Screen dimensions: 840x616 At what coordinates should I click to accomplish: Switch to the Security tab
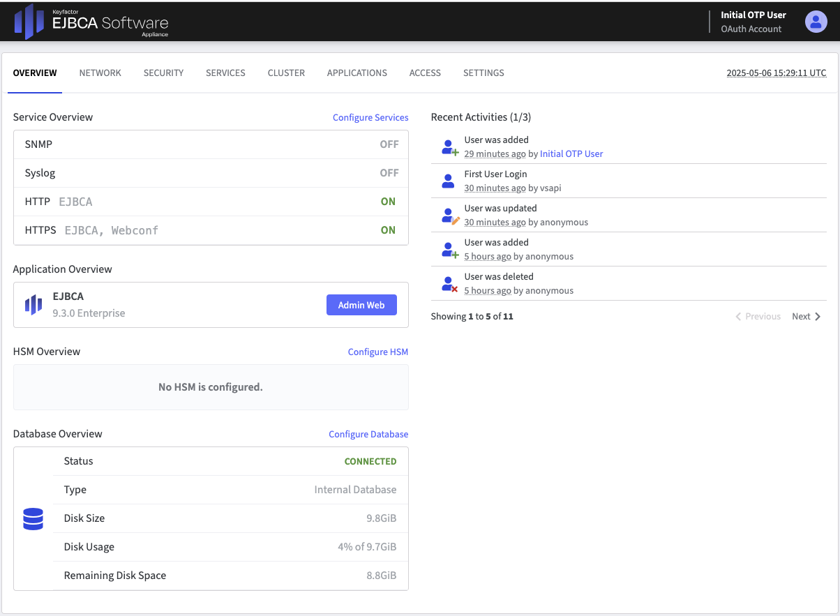pyautogui.click(x=163, y=73)
